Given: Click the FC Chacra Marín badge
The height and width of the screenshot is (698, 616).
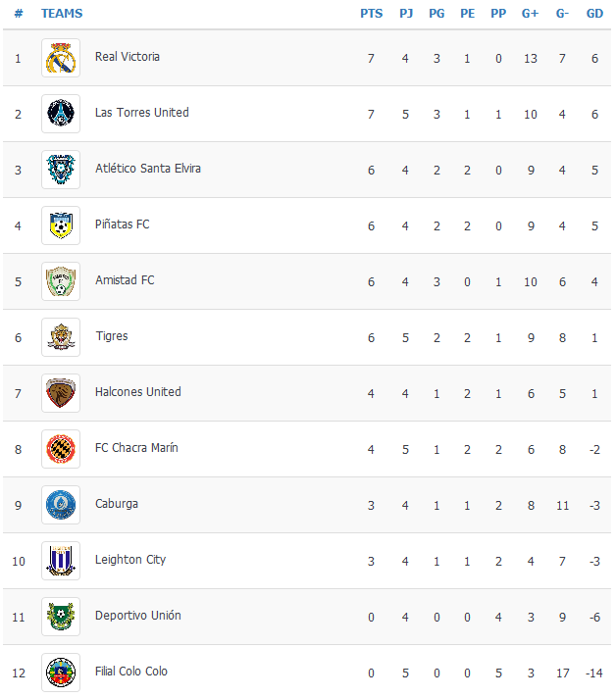Looking at the screenshot, I should [x=61, y=449].
